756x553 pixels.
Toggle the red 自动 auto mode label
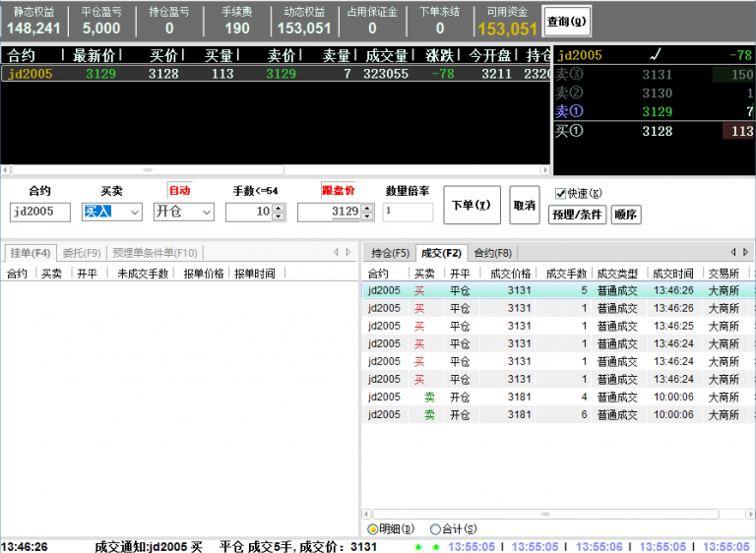(180, 191)
